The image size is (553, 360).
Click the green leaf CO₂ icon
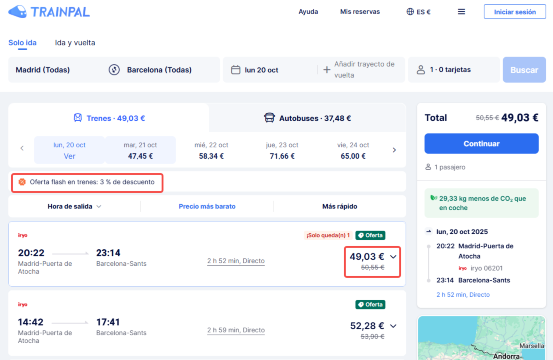coord(433,198)
